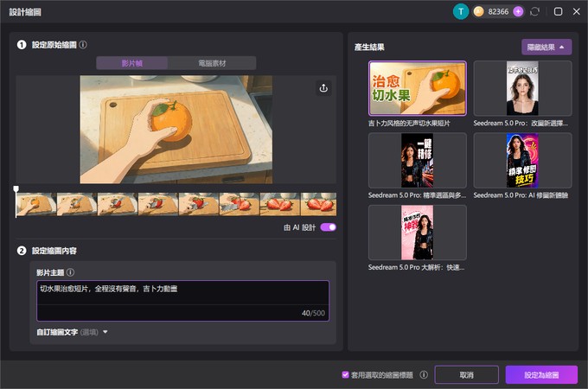This screenshot has height=389, width=588.
Task: Click the 吉卜力风格的无声切水果短片 caption
Action: 409,124
